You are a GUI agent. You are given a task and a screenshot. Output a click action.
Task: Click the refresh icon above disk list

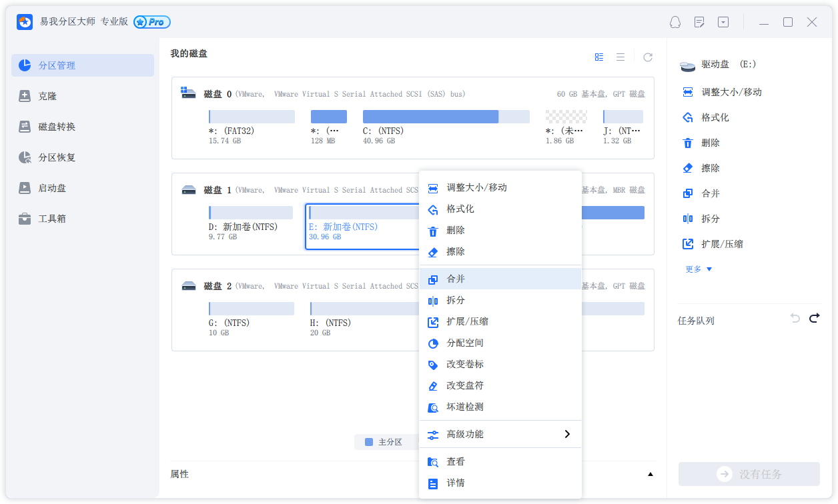pyautogui.click(x=647, y=57)
